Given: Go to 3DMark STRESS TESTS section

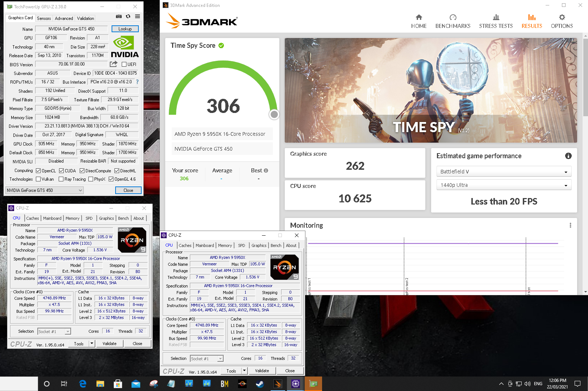Looking at the screenshot, I should click(x=496, y=21).
